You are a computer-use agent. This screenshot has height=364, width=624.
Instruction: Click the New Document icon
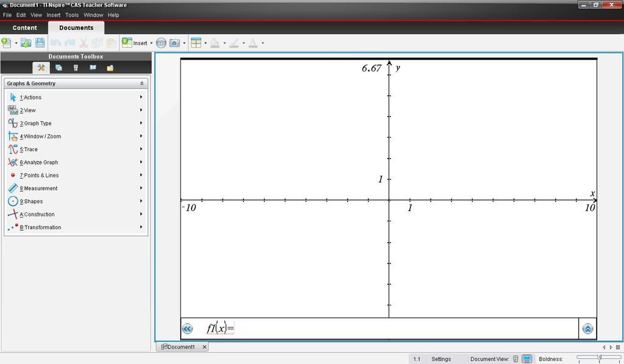[x=6, y=43]
